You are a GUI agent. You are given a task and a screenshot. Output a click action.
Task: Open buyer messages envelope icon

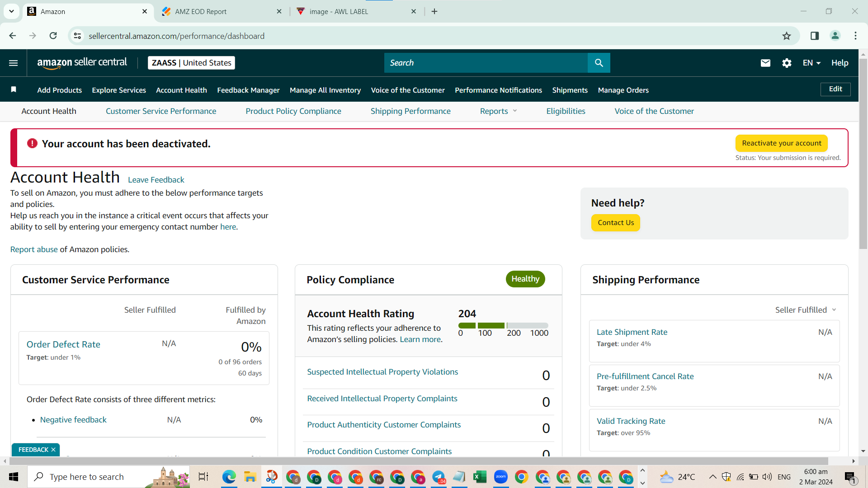(765, 63)
